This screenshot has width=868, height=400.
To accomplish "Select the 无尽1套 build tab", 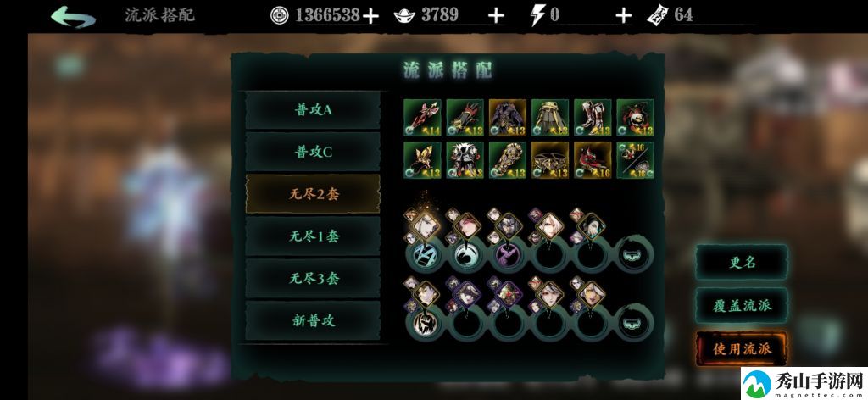I will pyautogui.click(x=314, y=236).
